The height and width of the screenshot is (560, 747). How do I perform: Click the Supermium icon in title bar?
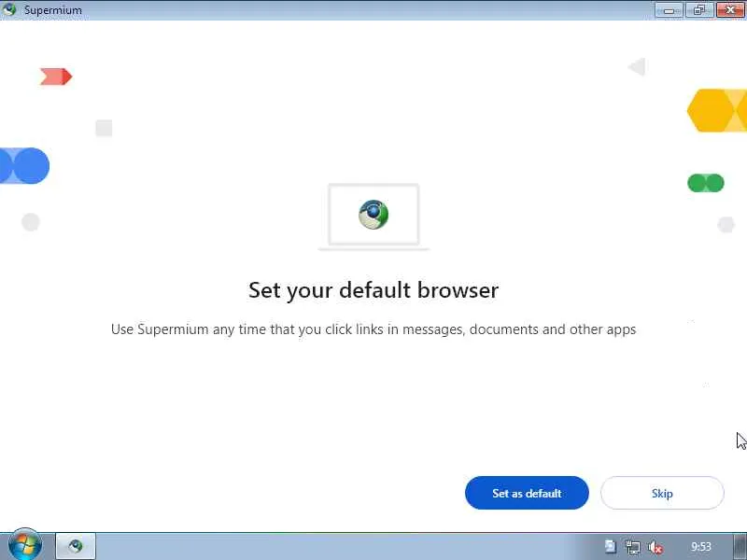point(9,9)
